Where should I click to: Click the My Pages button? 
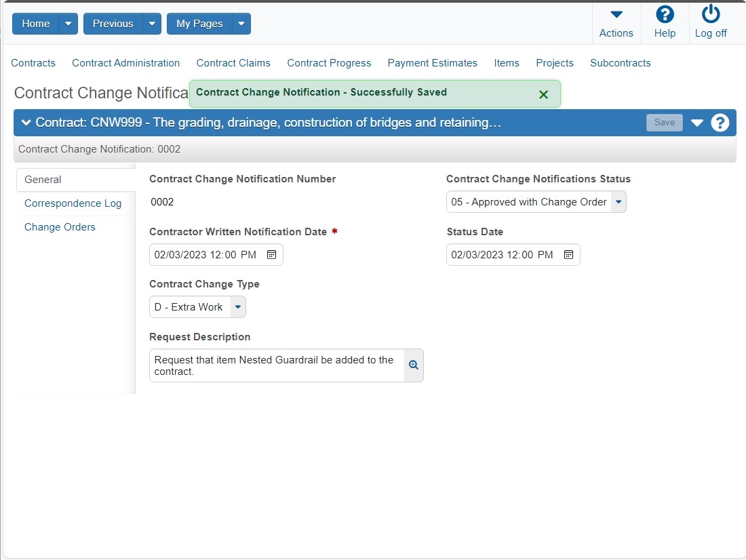pos(199,24)
